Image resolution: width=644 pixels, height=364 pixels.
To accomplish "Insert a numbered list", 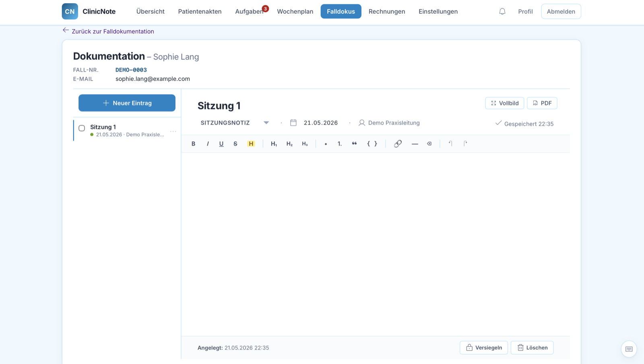I will [x=340, y=144].
